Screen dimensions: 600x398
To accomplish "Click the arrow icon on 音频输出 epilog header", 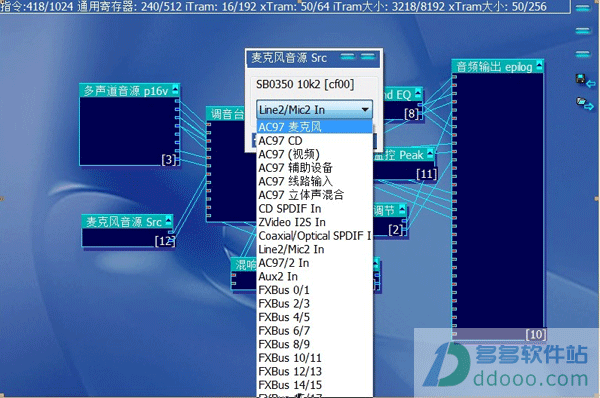I will (539, 65).
